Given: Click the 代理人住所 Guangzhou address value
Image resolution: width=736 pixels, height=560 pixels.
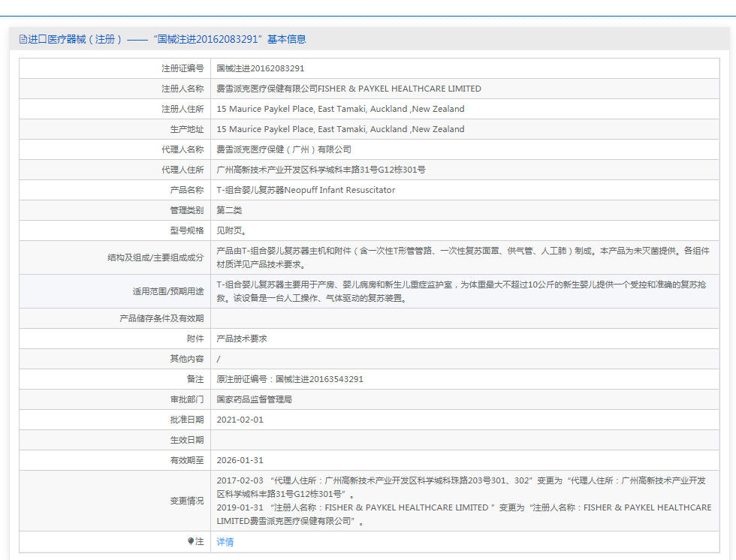Looking at the screenshot, I should coord(321,170).
